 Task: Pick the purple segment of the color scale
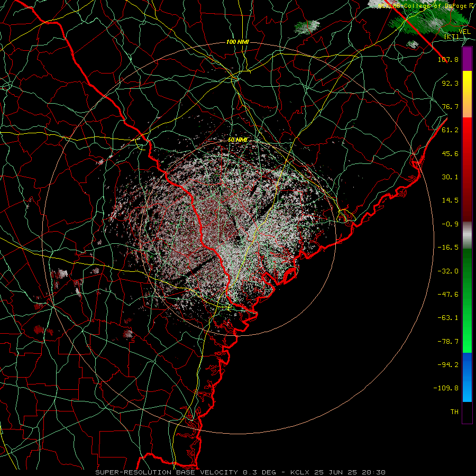(467, 59)
